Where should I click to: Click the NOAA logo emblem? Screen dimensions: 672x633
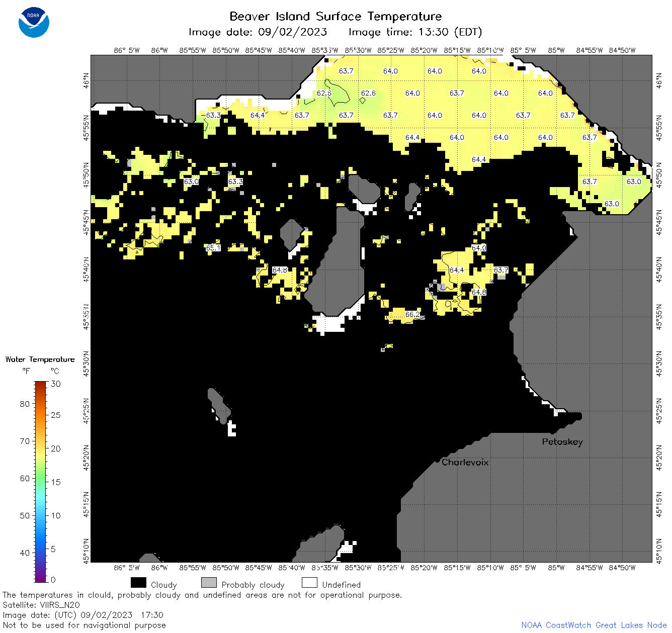[x=34, y=23]
